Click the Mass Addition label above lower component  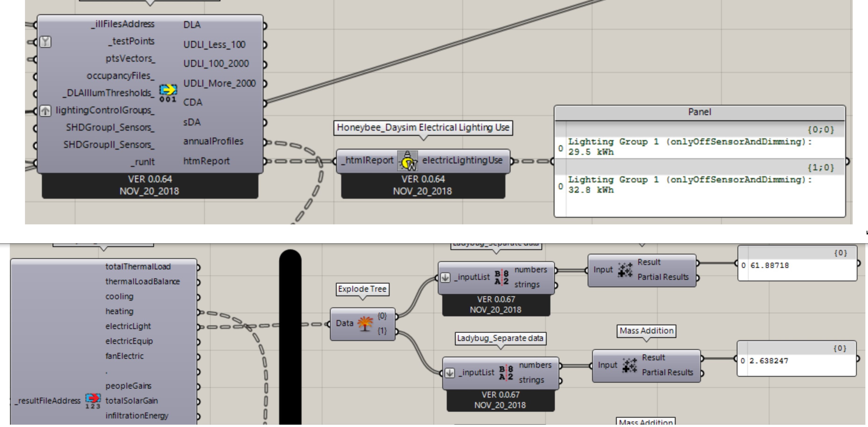646,331
